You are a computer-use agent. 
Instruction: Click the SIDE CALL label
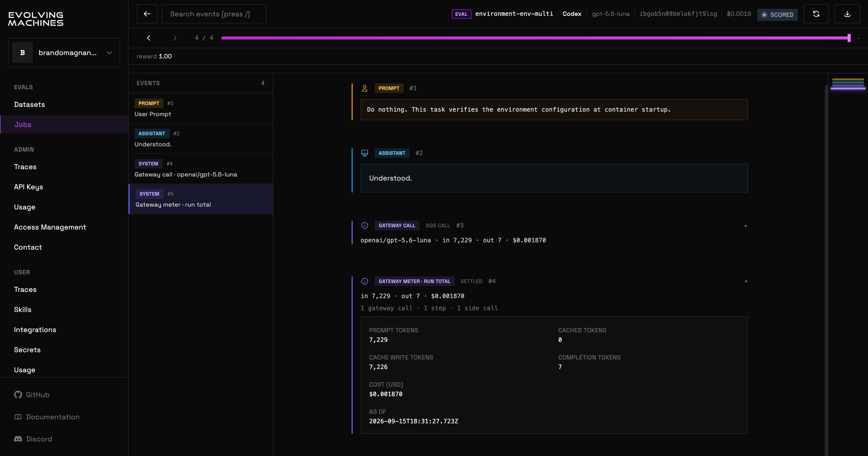tap(437, 226)
